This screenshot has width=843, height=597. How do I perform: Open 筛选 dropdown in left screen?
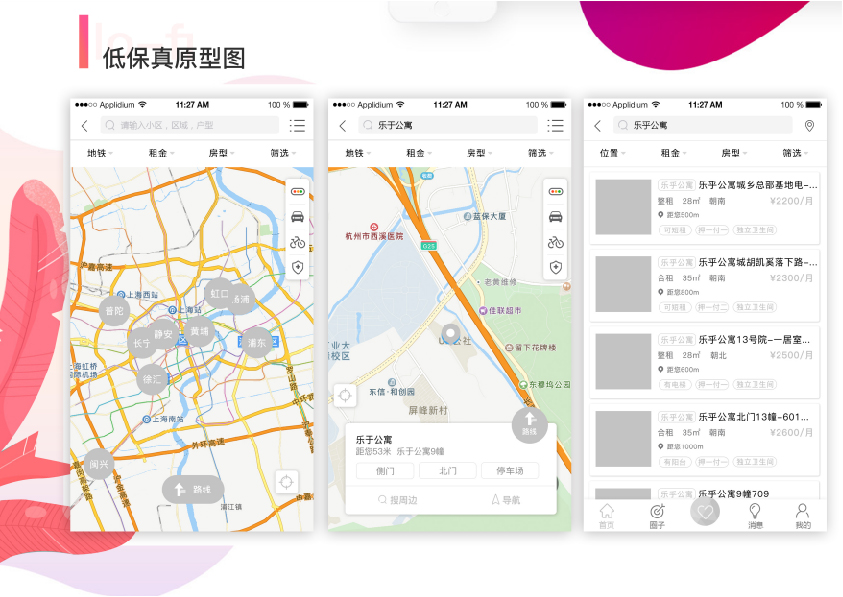click(x=283, y=153)
